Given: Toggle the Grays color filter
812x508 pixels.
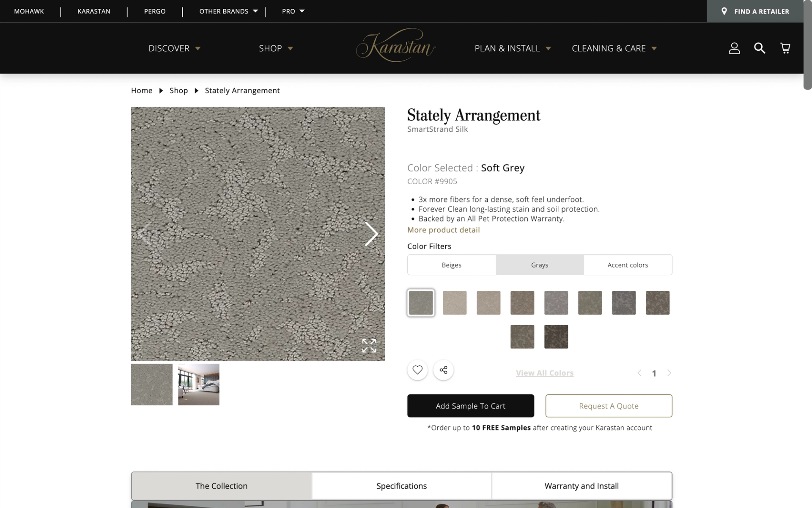Looking at the screenshot, I should click(539, 265).
